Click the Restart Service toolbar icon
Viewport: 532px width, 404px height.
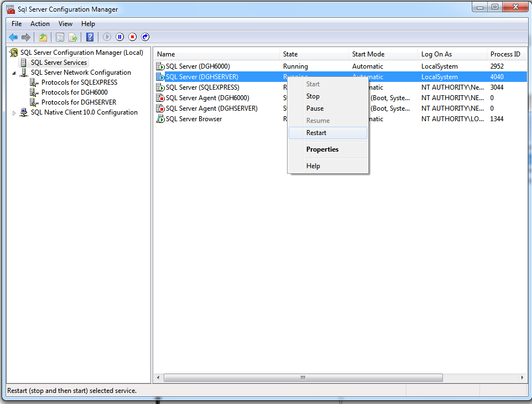(145, 37)
